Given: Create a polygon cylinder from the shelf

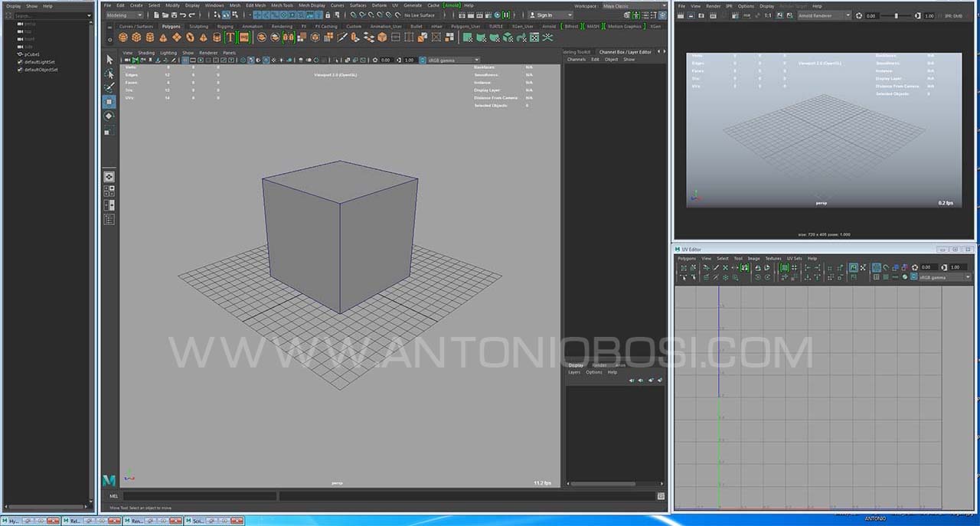Looking at the screenshot, I should [x=149, y=37].
